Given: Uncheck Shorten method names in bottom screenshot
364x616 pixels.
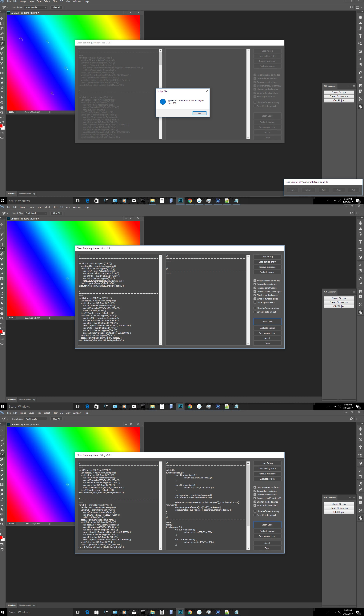Looking at the screenshot, I should pyautogui.click(x=255, y=502).
